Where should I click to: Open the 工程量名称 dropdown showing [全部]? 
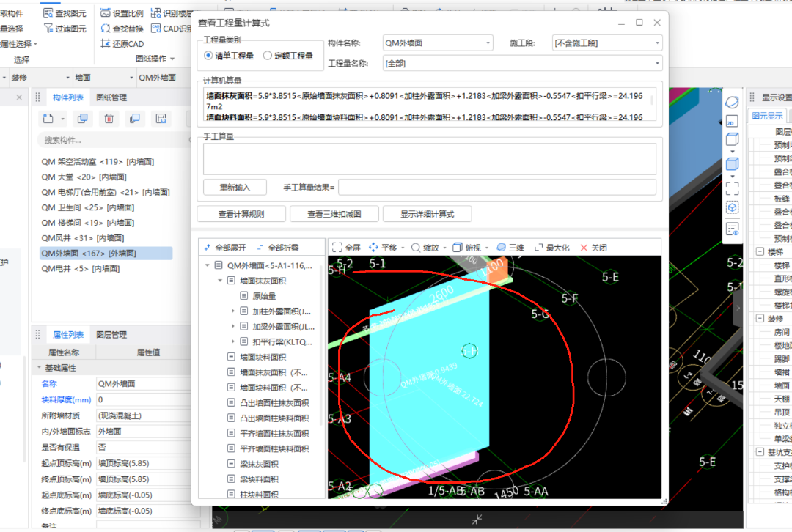tap(522, 63)
